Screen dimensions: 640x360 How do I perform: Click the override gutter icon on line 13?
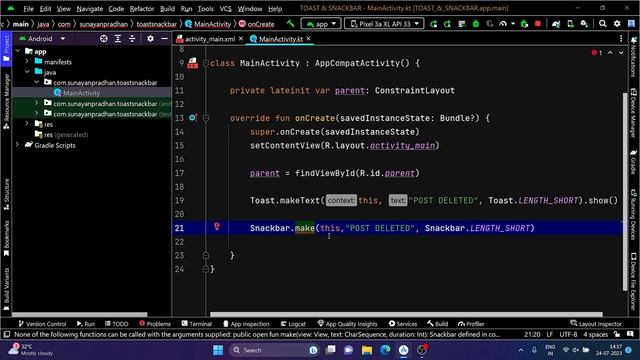pos(193,118)
